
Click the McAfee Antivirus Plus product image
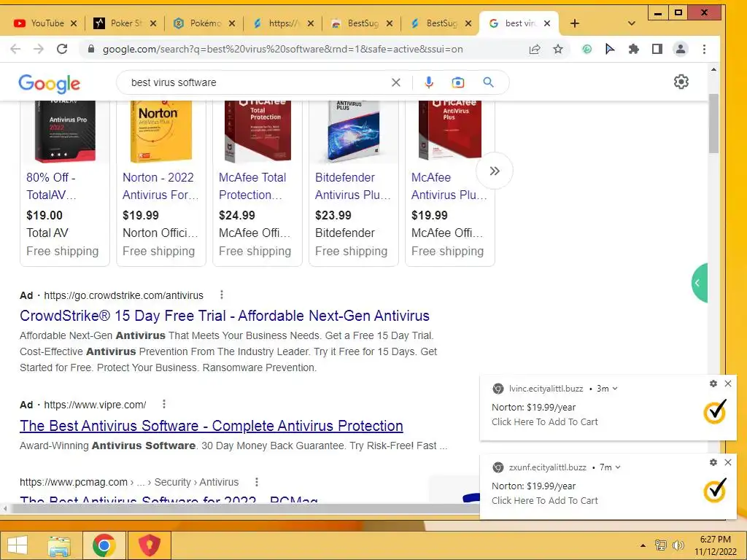tap(449, 131)
